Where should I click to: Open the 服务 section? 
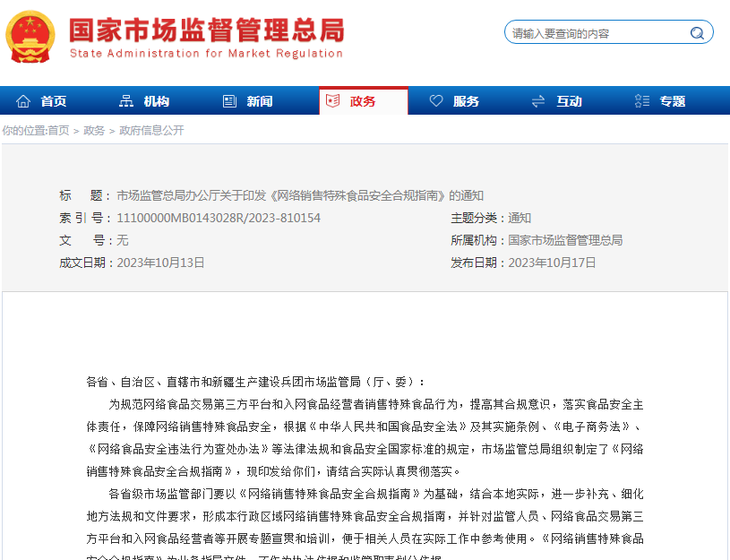click(467, 100)
